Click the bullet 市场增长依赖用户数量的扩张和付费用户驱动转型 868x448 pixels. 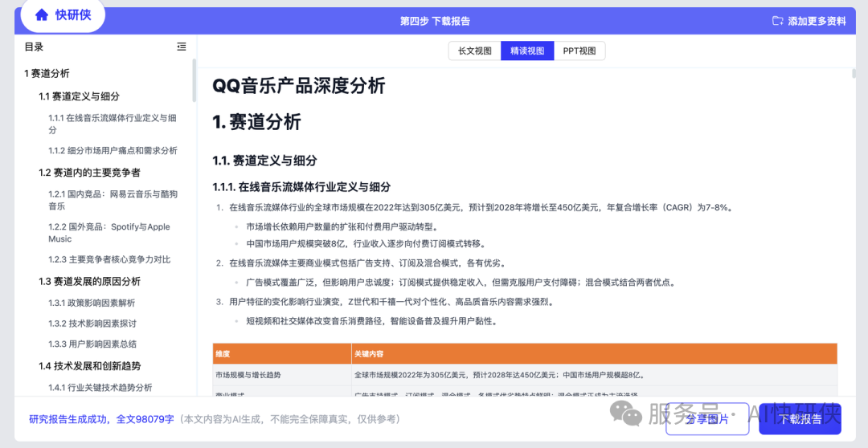click(x=342, y=226)
